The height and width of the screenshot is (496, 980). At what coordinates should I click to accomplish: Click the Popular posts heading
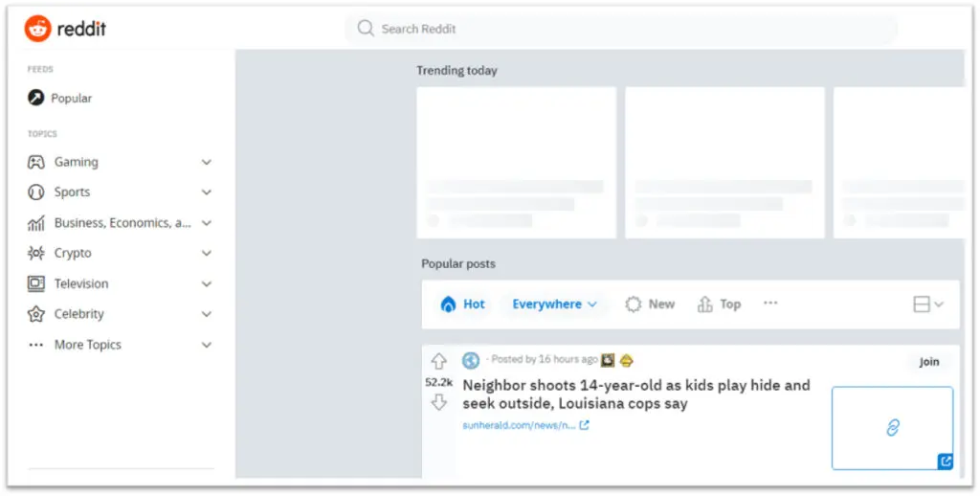click(458, 264)
